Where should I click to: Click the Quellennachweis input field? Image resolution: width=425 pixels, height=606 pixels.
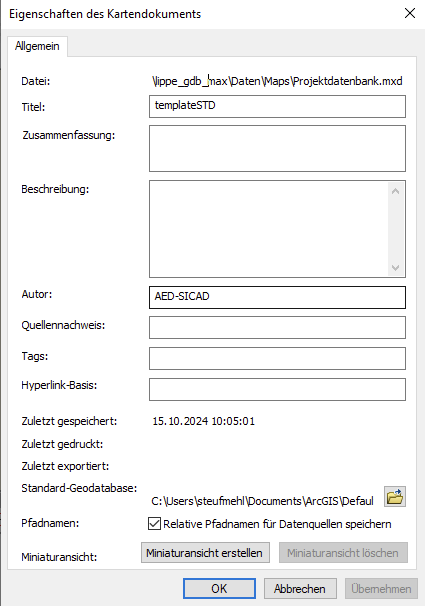click(x=277, y=327)
